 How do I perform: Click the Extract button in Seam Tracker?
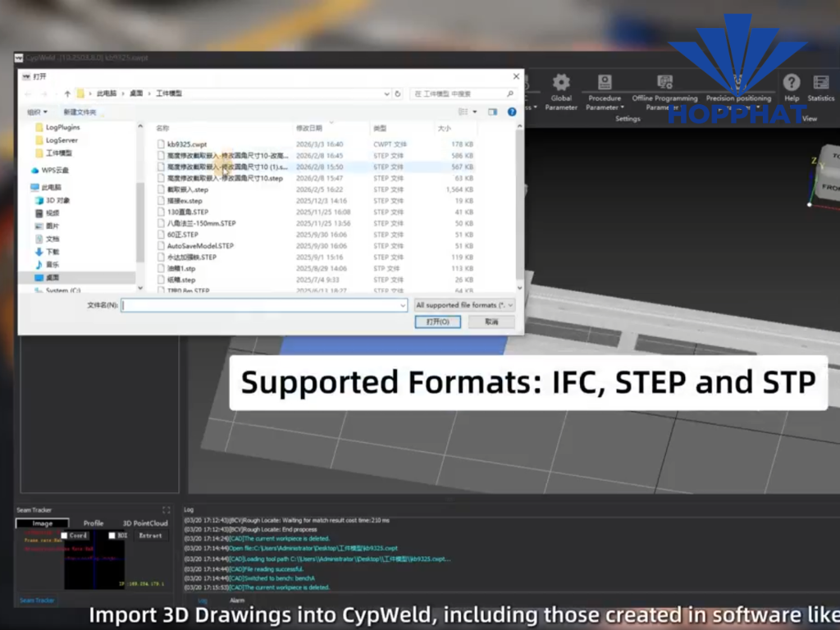coord(151,535)
